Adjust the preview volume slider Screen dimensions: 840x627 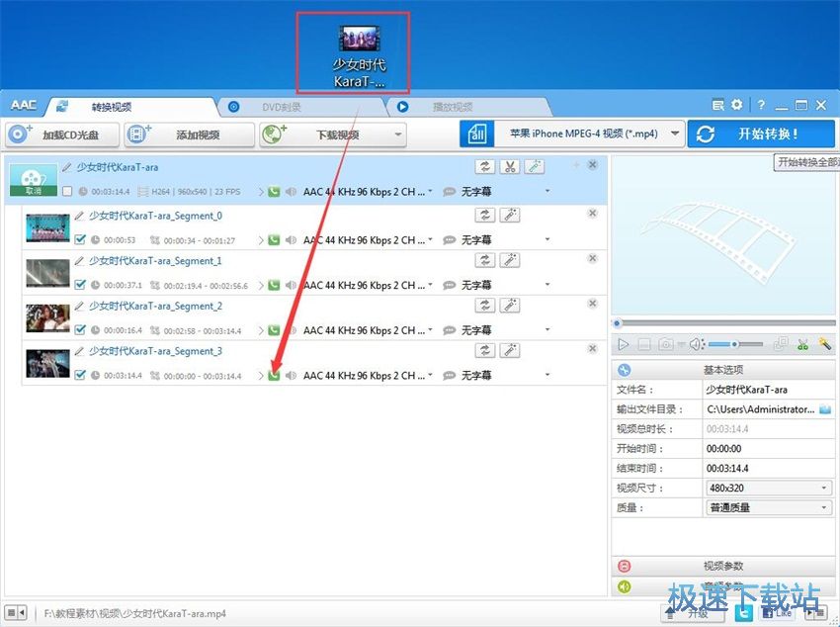point(735,344)
